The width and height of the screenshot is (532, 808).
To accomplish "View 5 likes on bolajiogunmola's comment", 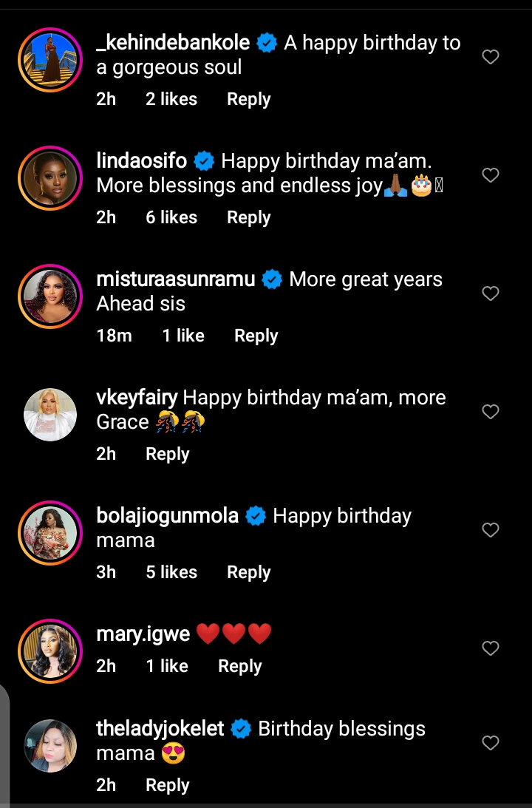I will point(171,572).
